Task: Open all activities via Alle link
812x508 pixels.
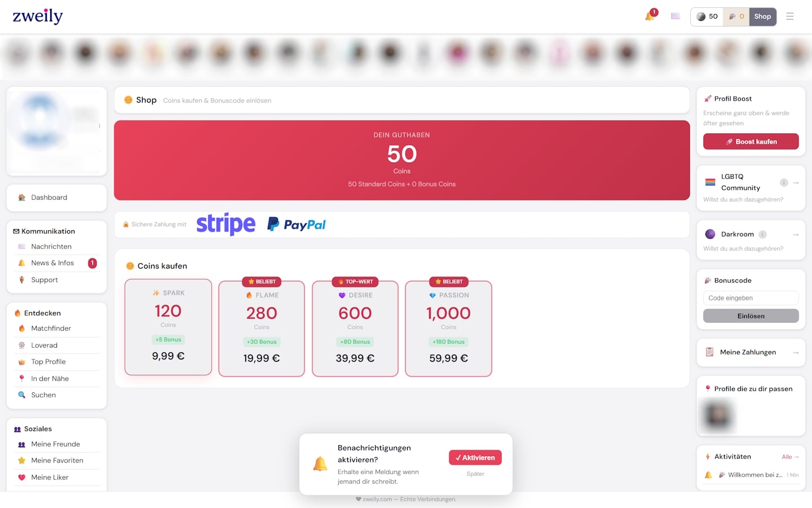Action: [x=790, y=457]
